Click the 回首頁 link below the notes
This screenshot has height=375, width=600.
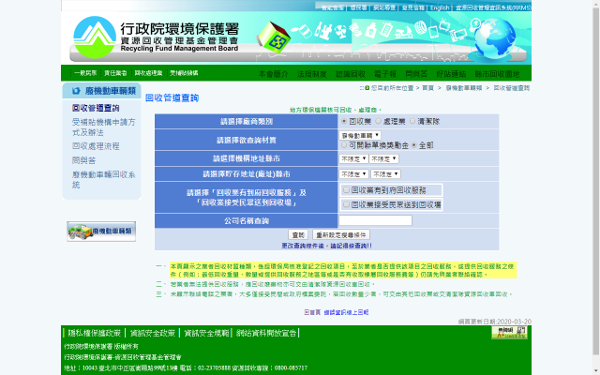point(312,312)
